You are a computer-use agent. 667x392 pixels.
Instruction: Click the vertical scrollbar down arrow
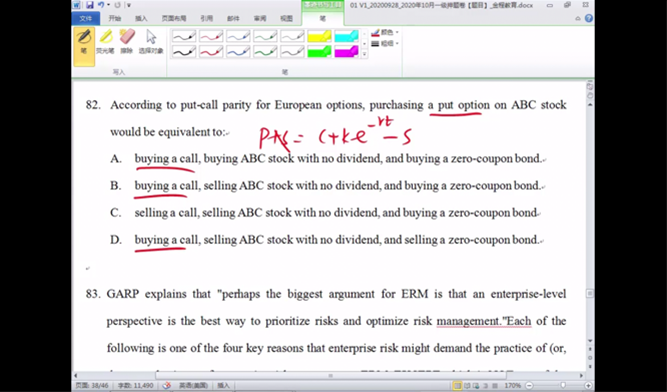[590, 341]
